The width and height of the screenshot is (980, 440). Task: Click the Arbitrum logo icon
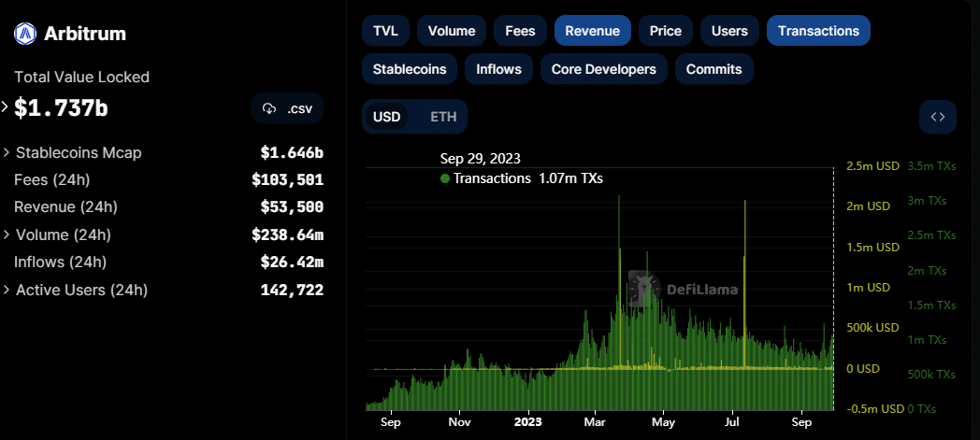(24, 35)
